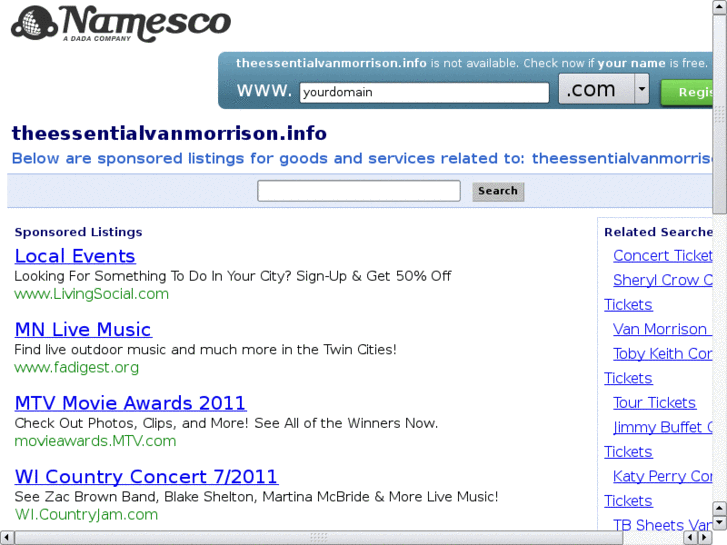This screenshot has height=545, width=727.
Task: Open the MN Live Music link
Action: (x=83, y=329)
